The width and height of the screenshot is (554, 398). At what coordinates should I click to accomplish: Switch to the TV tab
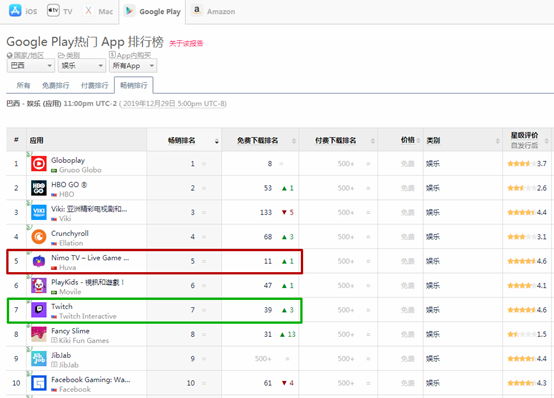(60, 11)
